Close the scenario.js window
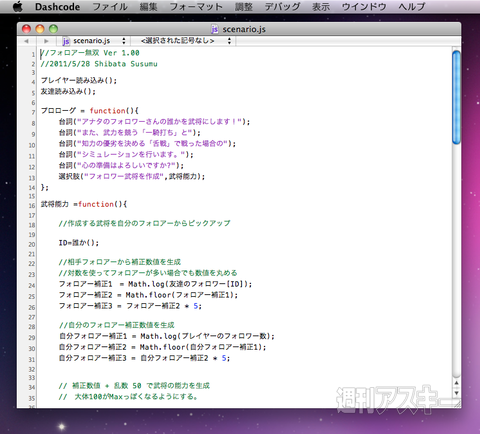The image size is (480, 434). coord(26,29)
